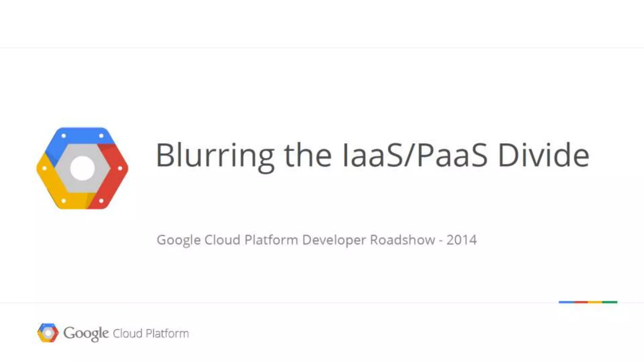Image resolution: width=644 pixels, height=362 pixels.
Task: Click "IaaS/PaaS" in the slide title
Action: [x=415, y=155]
